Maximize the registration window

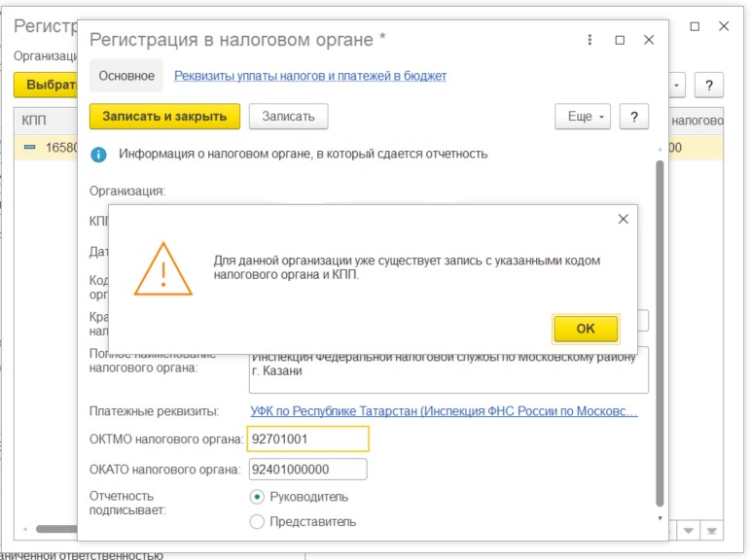(x=620, y=40)
